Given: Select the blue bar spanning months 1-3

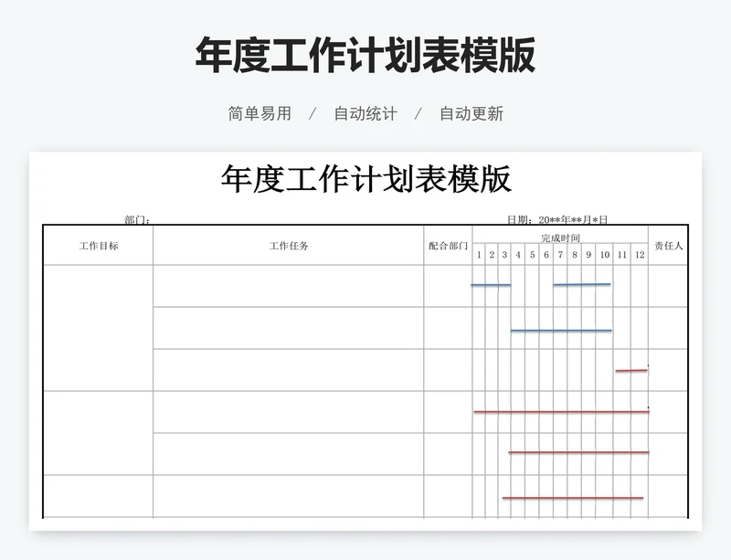Looking at the screenshot, I should point(491,285).
